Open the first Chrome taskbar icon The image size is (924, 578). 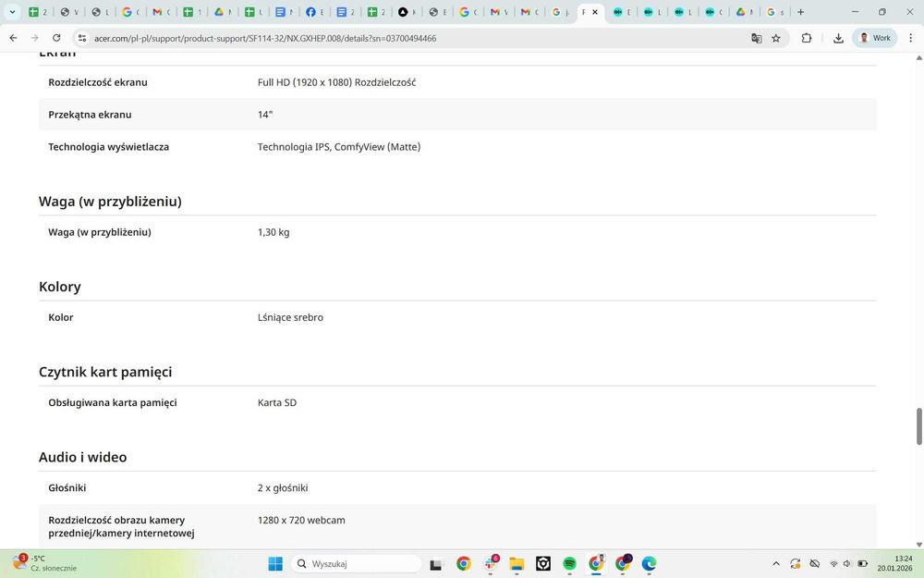464,564
